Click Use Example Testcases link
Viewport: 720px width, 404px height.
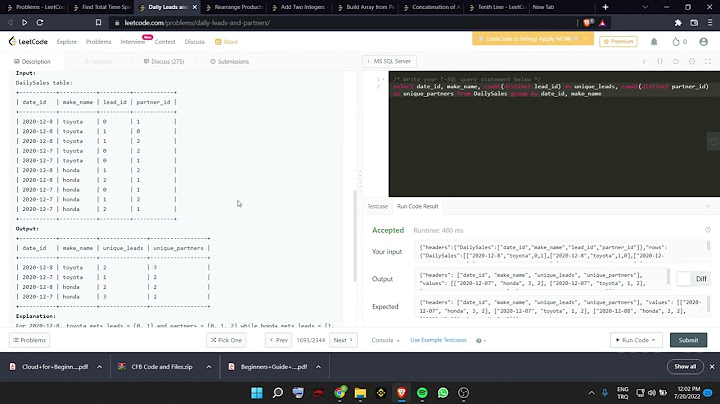point(438,340)
